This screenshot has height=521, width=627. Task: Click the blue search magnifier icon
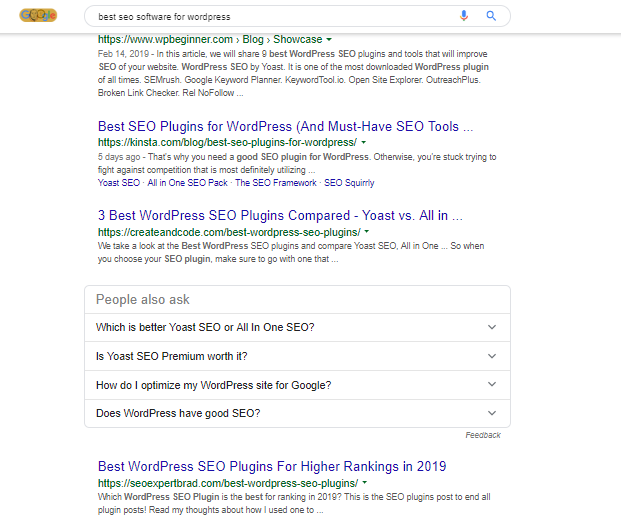pyautogui.click(x=491, y=16)
